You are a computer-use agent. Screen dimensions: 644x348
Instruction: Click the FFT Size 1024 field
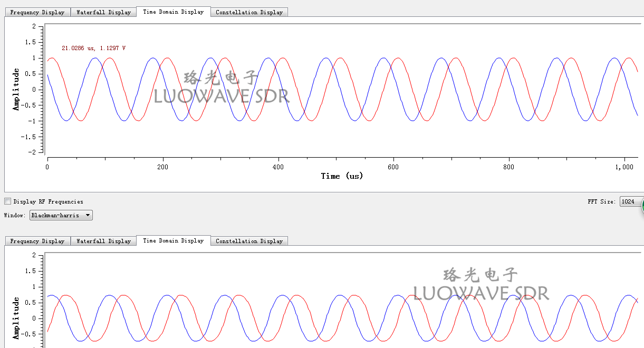coord(631,201)
